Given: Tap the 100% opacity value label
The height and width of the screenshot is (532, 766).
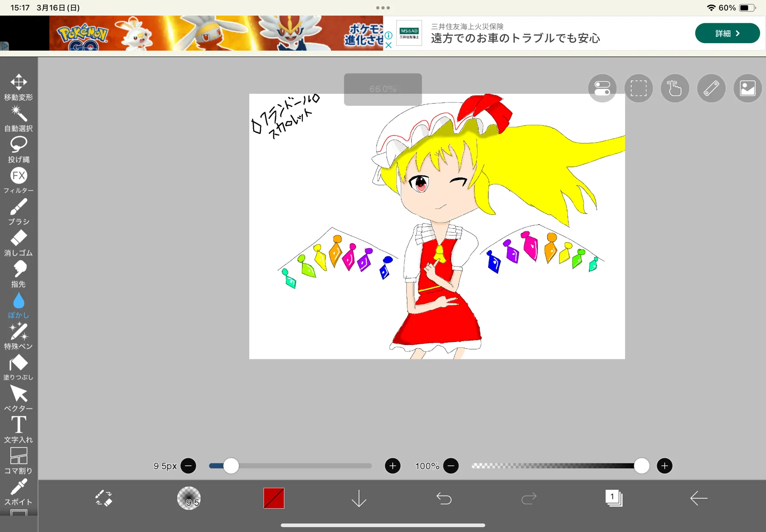Looking at the screenshot, I should tap(427, 466).
